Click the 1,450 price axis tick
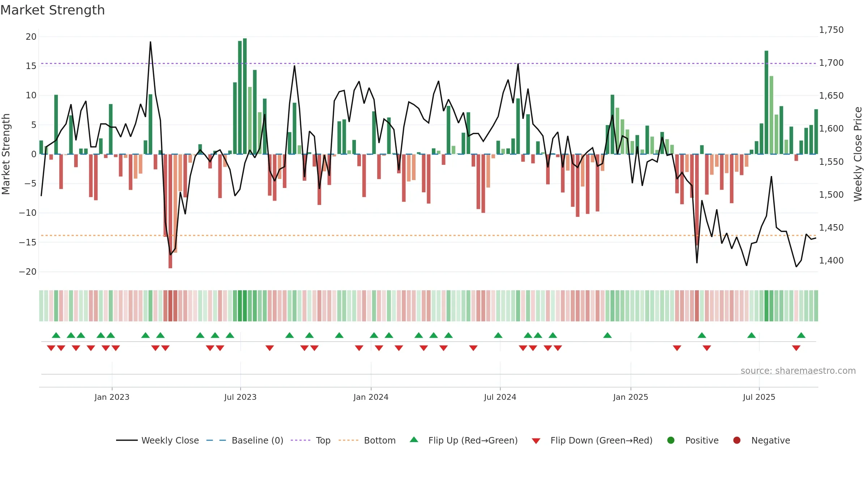Screen dimensions: 868x488 [831, 228]
